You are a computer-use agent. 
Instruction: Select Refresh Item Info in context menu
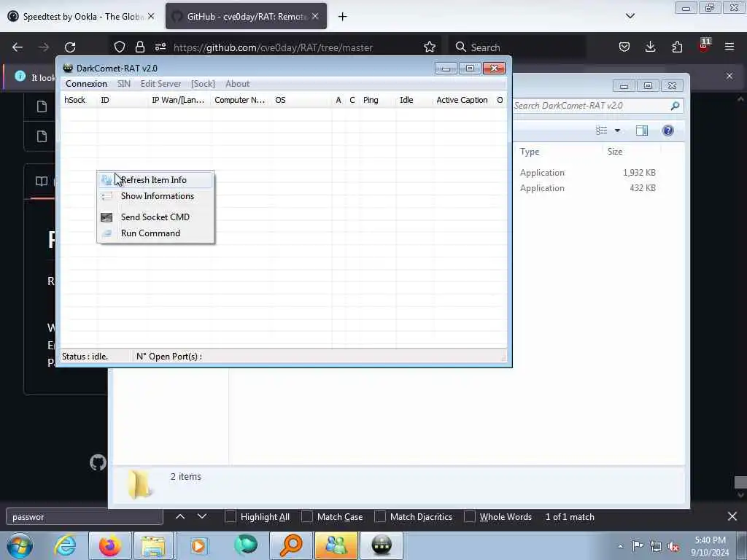155,180
